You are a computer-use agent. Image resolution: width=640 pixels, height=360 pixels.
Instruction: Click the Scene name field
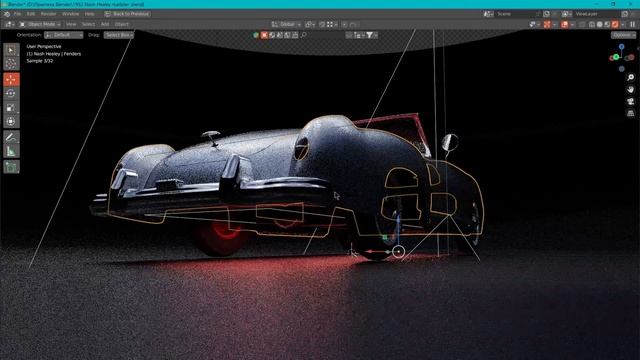click(516, 14)
